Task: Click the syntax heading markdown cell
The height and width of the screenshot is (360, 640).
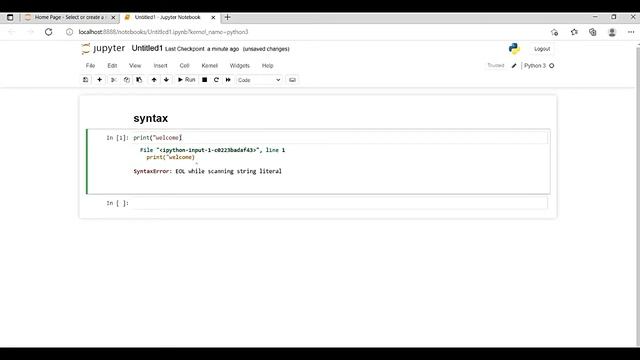Action: [151, 118]
